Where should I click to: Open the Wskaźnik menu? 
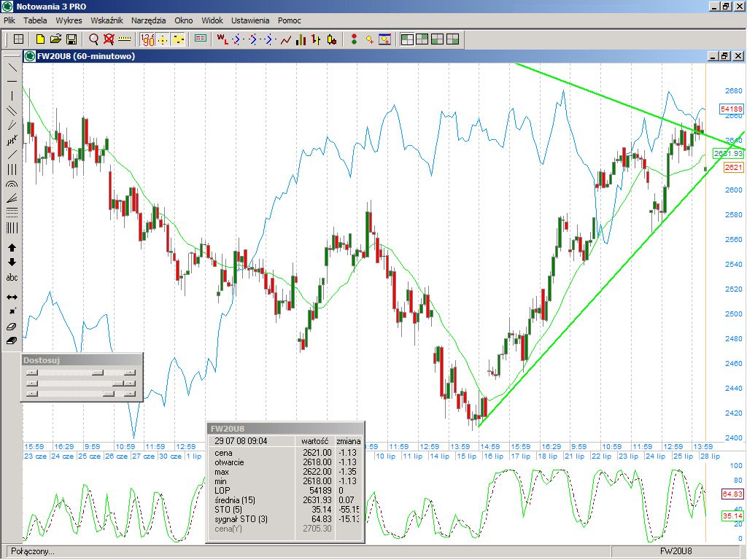pyautogui.click(x=107, y=20)
